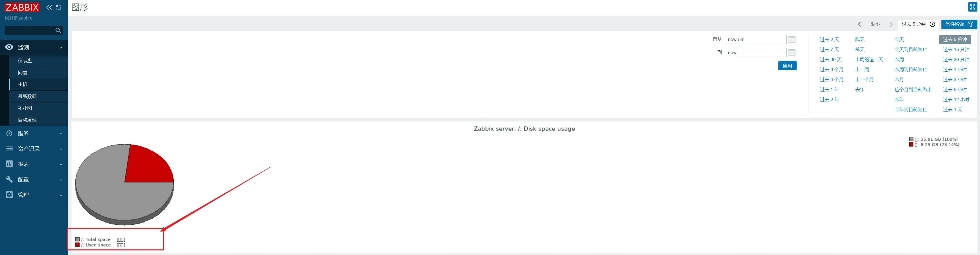980x255 pixels.
Task: Collapse the Zabbix sidebar with double-chevron icon
Action: point(49,8)
